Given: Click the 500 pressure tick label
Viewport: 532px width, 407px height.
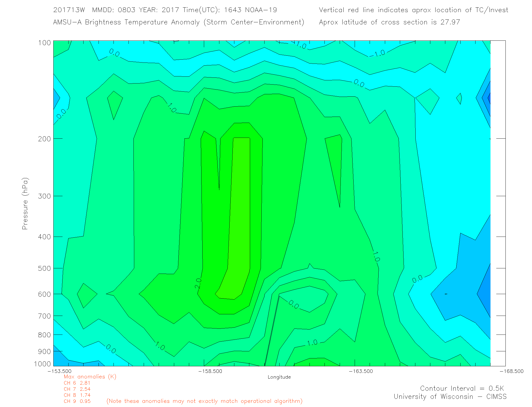Looking at the screenshot, I should click(x=44, y=269).
